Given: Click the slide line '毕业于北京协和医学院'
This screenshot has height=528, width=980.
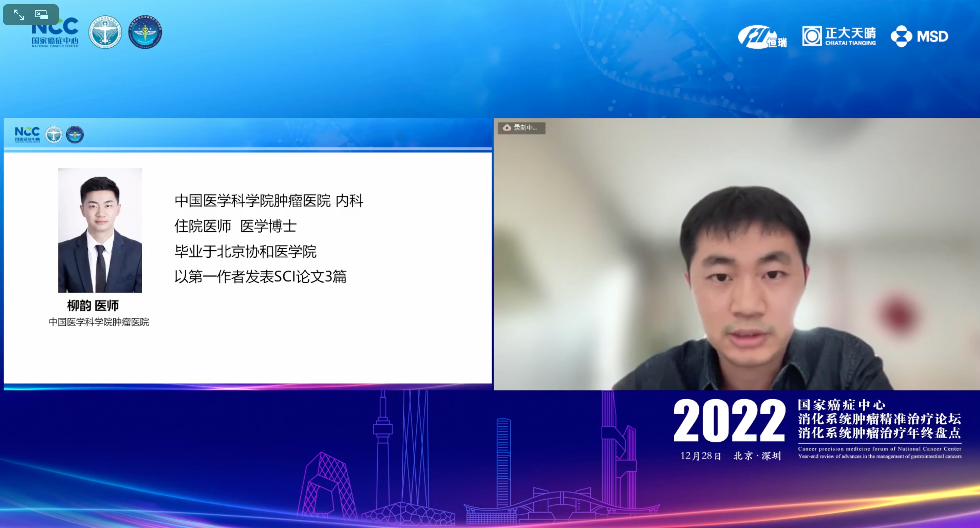Looking at the screenshot, I should point(246,251).
